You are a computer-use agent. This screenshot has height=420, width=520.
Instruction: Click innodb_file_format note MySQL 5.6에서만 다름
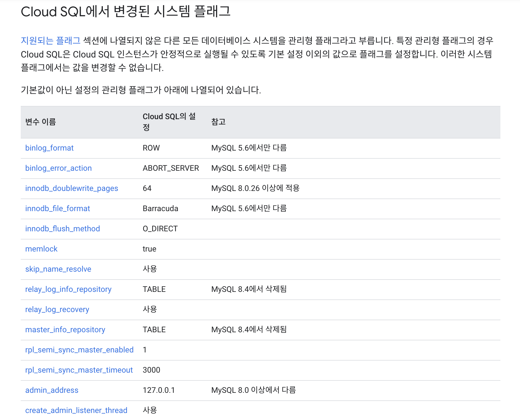(249, 209)
